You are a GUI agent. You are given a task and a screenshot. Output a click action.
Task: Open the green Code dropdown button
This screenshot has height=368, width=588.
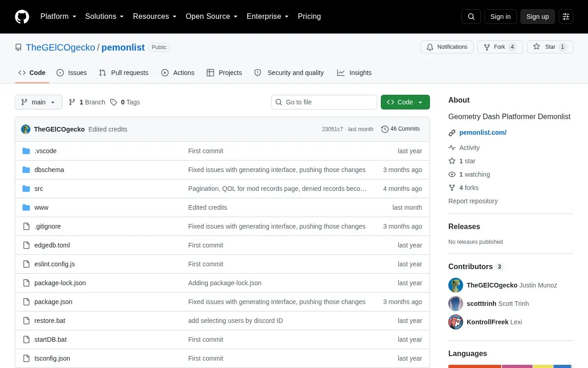click(405, 102)
